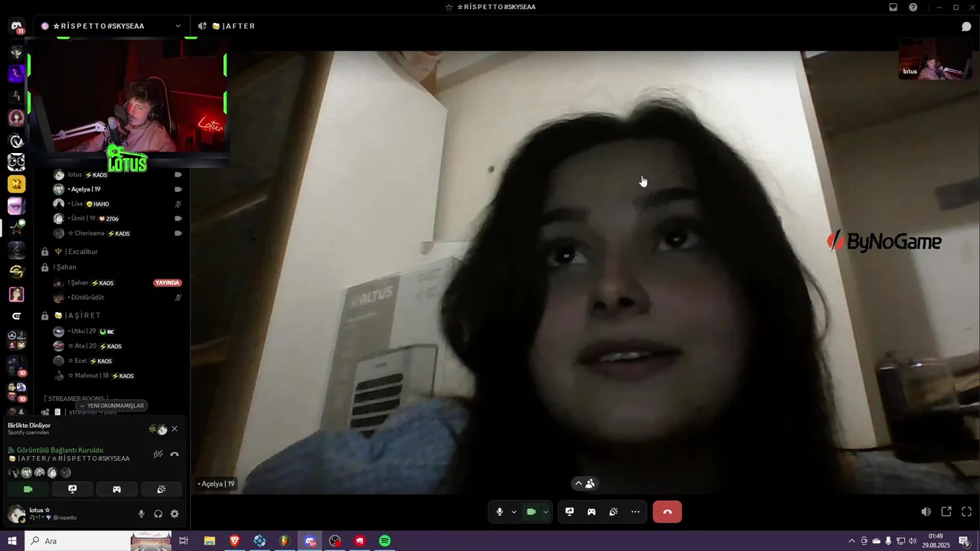
Task: Open File Explorer from taskbar
Action: tap(209, 541)
